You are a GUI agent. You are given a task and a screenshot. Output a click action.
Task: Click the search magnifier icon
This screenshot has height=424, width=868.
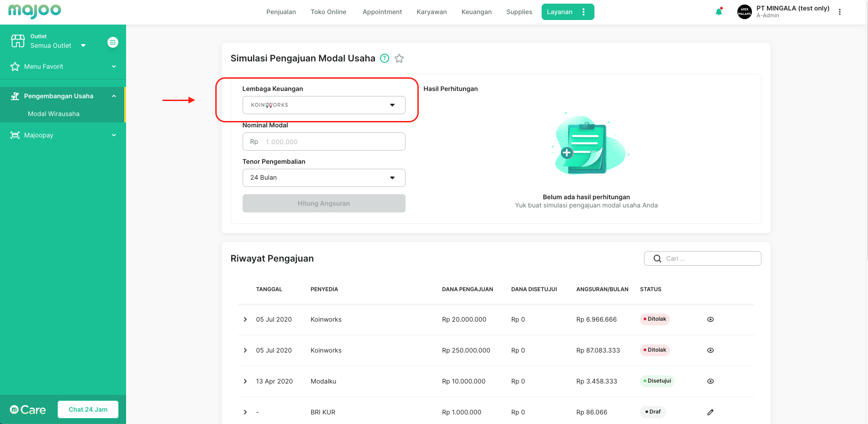tap(657, 258)
